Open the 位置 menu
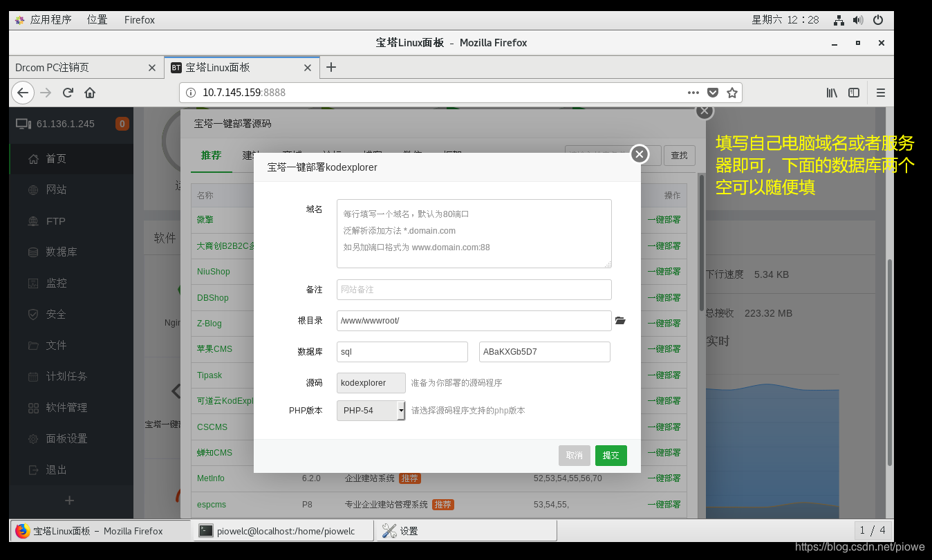This screenshot has height=560, width=932. coord(97,20)
